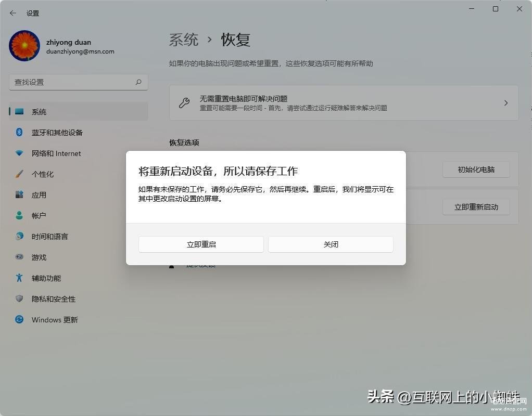Click the Wi-Fi network icon
This screenshot has width=532, height=416.
pyautogui.click(x=19, y=153)
